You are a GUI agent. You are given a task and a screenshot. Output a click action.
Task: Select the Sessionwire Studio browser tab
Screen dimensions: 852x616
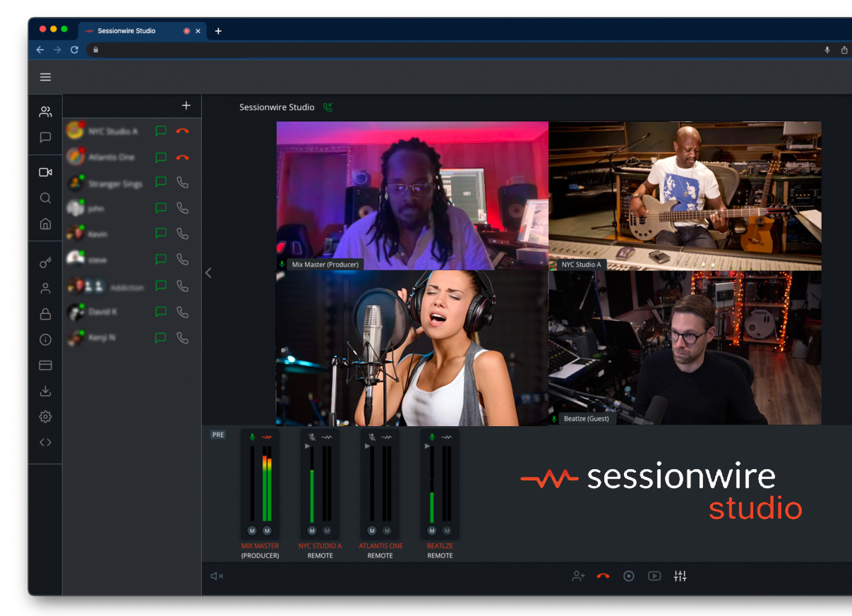click(x=141, y=31)
